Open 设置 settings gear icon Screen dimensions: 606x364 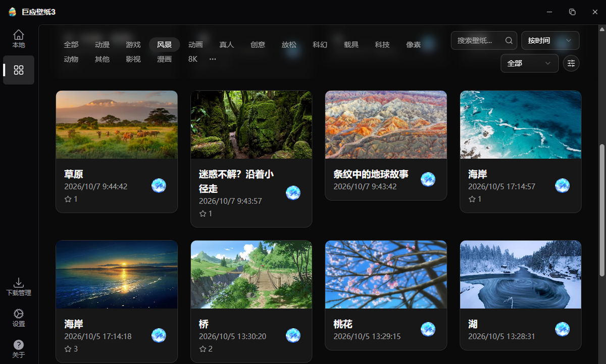tap(19, 318)
